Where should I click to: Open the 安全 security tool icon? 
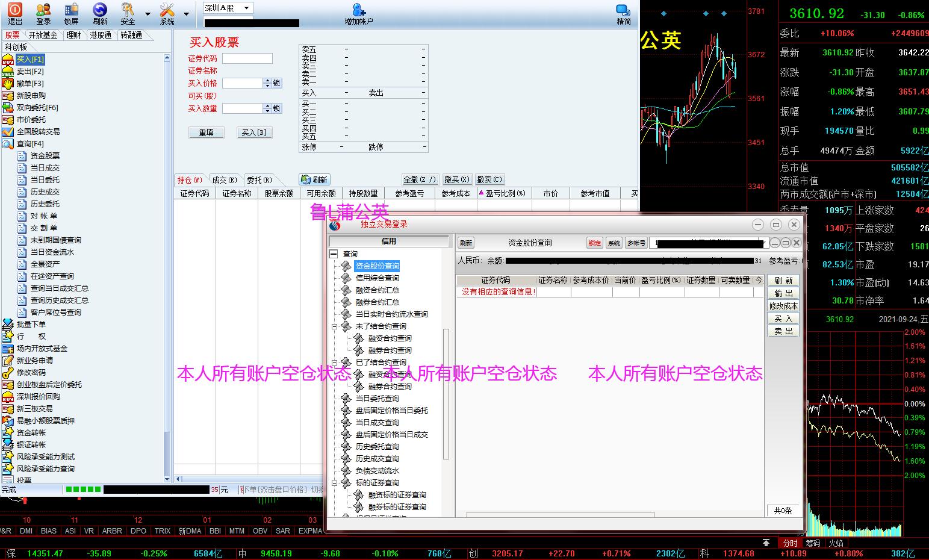coord(128,10)
